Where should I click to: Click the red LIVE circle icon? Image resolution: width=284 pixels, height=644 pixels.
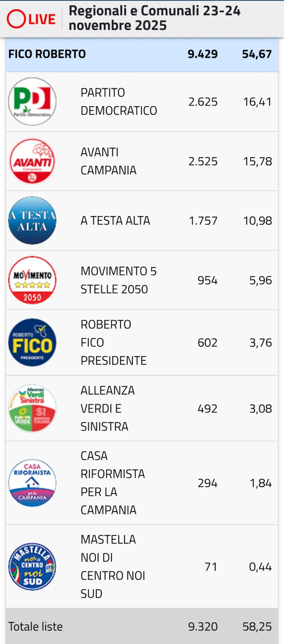click(16, 19)
